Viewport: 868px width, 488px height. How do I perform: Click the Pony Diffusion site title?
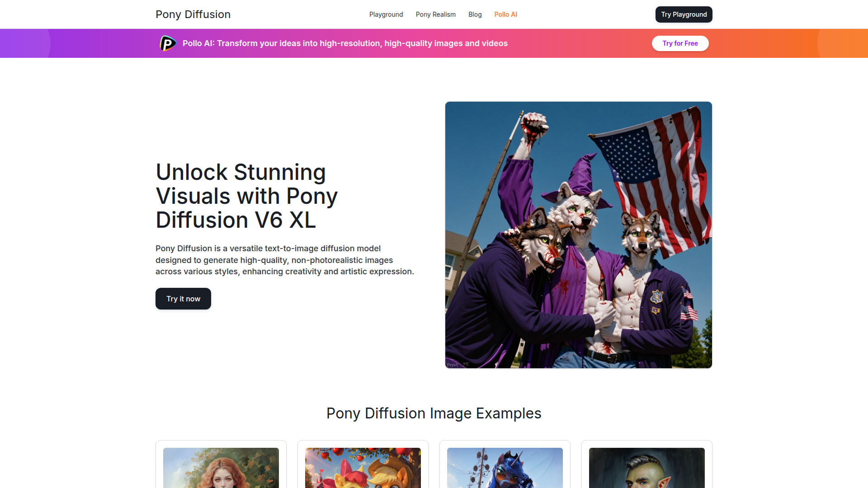193,14
